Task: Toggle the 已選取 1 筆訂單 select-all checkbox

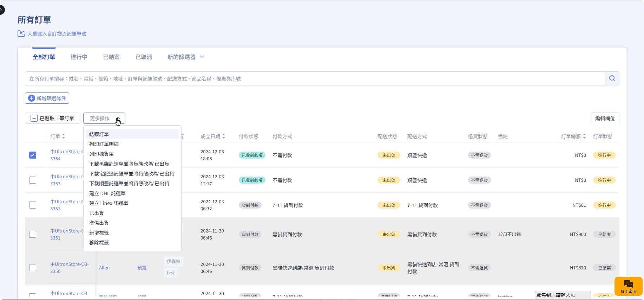Action: click(34, 119)
